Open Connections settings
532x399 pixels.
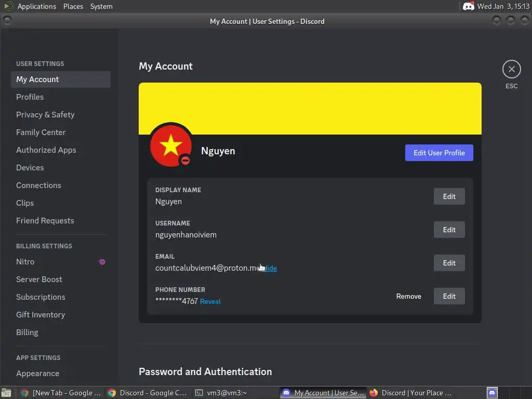pyautogui.click(x=61, y=185)
